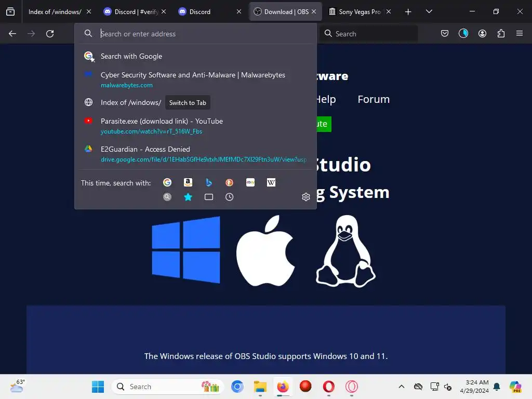532x399 pixels.
Task: Open the Parasite.exe YouTube suggestion
Action: pyautogui.click(x=195, y=126)
